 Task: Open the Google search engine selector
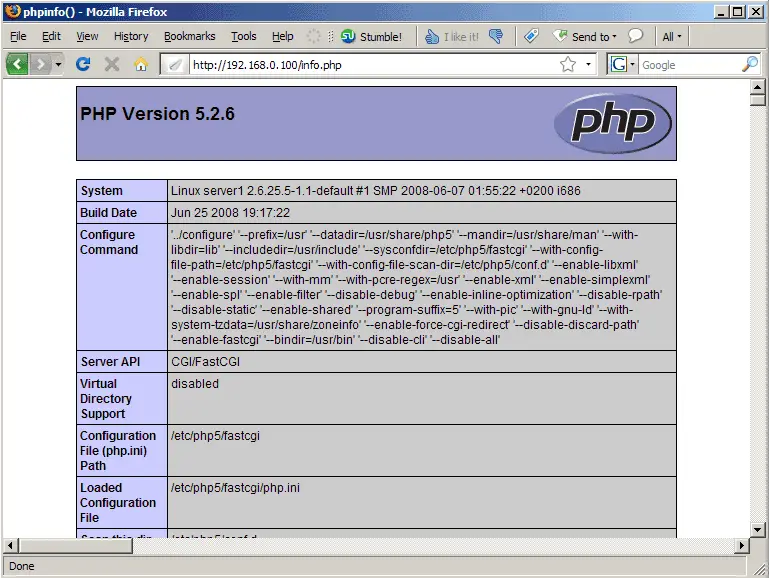coord(622,64)
